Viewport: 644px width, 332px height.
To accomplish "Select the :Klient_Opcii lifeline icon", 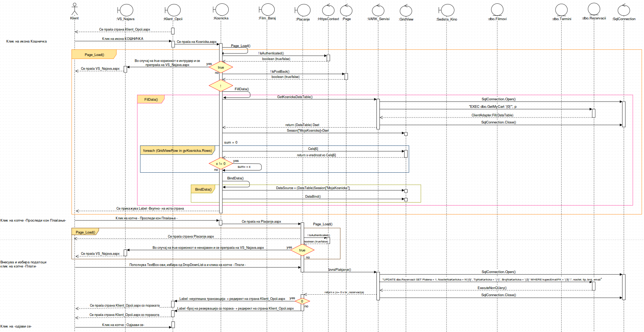I will pos(173,10).
